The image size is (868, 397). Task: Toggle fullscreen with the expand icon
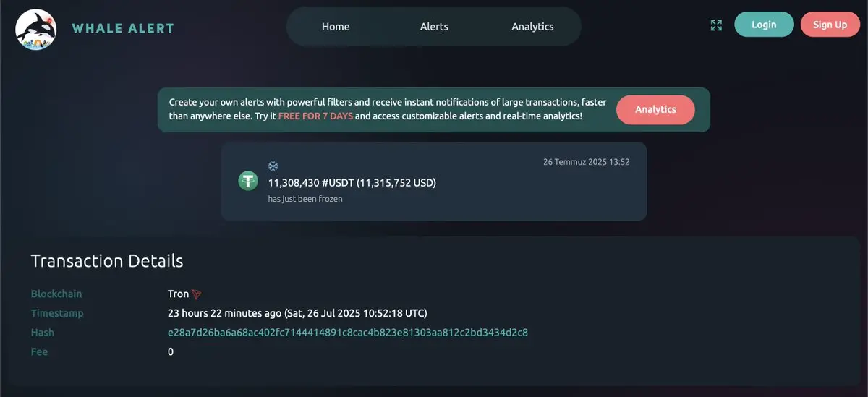tap(716, 25)
